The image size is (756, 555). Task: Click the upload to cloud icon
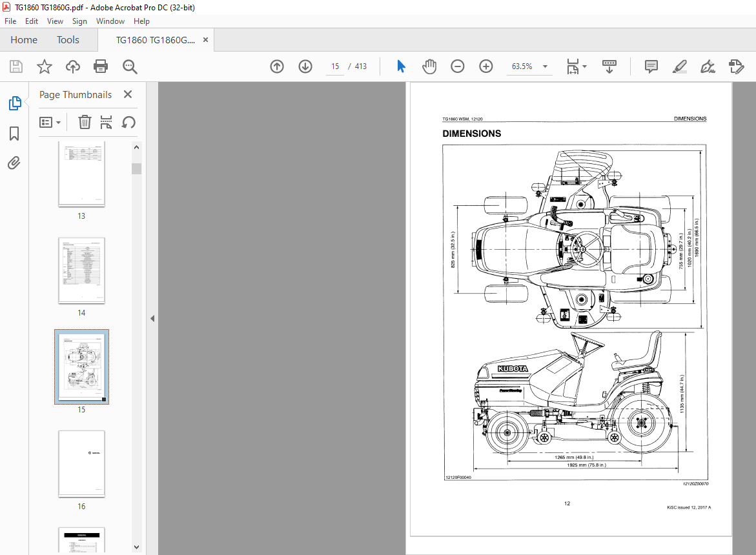click(73, 66)
